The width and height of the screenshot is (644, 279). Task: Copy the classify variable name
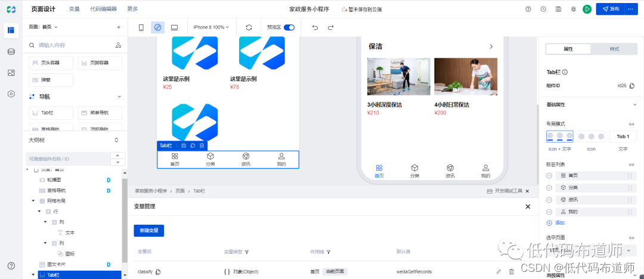click(158, 272)
